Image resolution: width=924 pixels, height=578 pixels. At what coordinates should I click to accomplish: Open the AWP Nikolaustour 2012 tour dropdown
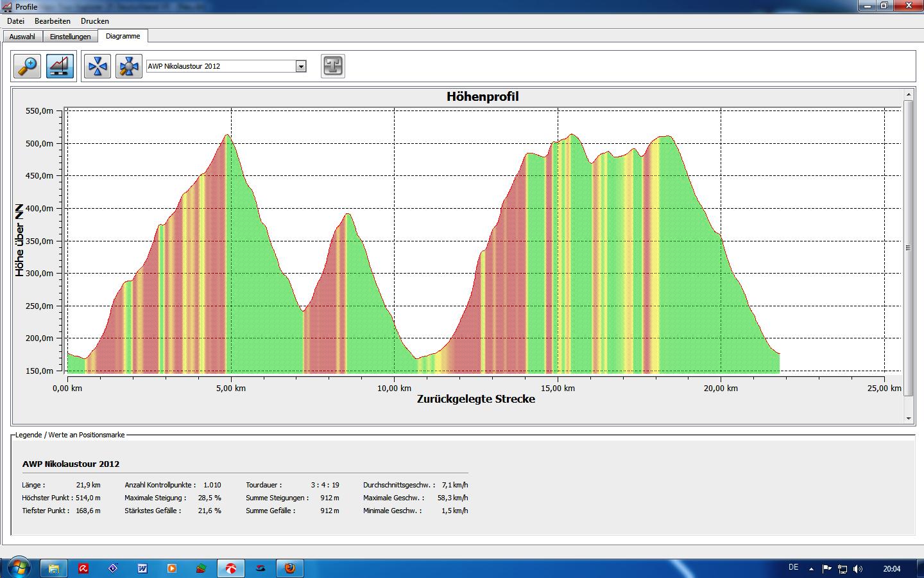point(301,66)
